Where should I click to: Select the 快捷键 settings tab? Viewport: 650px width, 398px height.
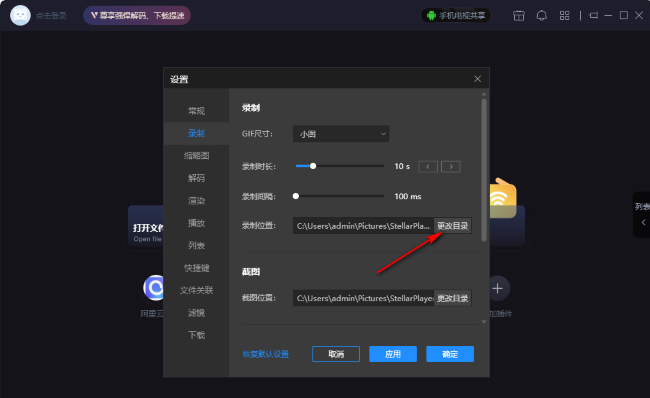click(196, 268)
